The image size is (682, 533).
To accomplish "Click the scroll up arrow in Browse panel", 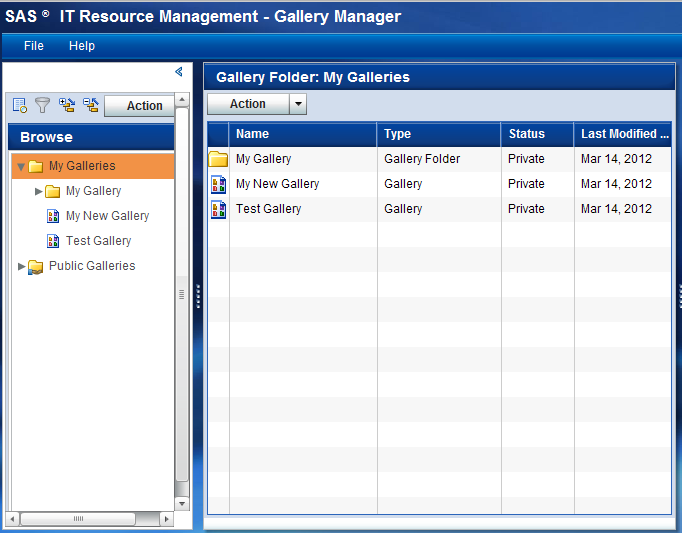I will (182, 100).
